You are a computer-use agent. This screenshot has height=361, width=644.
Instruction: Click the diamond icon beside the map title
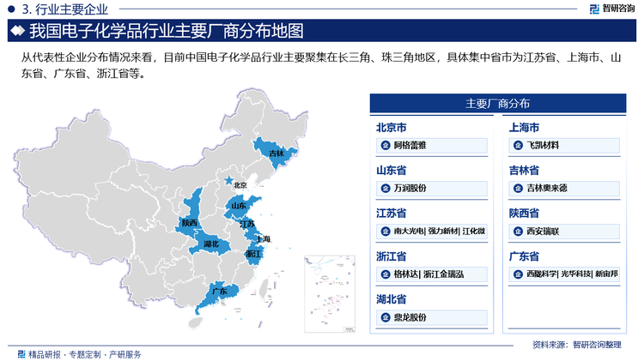[18, 31]
